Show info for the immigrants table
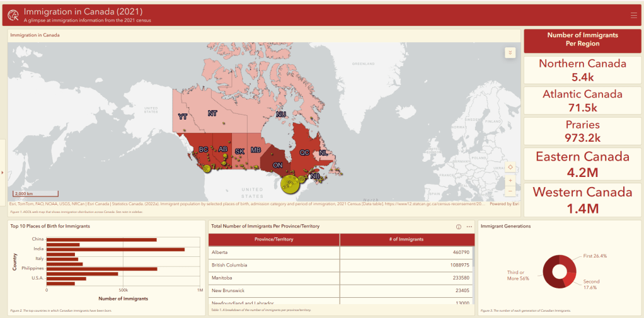The image size is (644, 318). [x=458, y=226]
